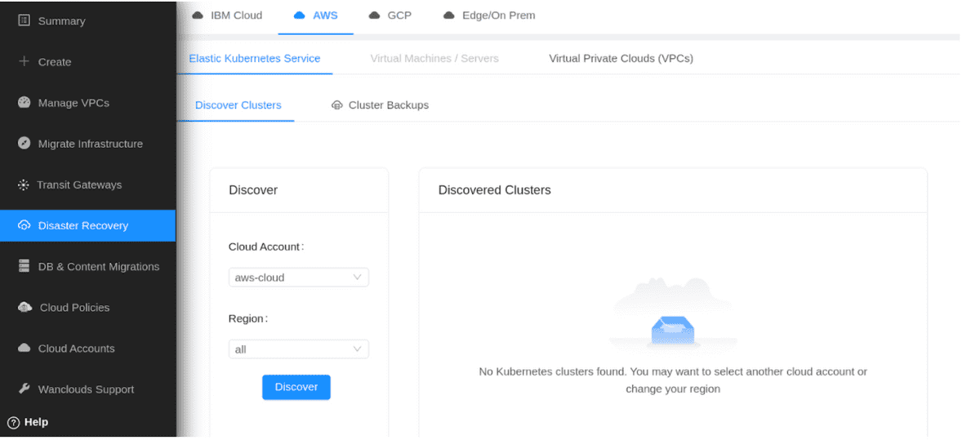Screen dimensions: 980x440
Task: Select Disaster Recovery in sidebar
Action: coord(88,225)
